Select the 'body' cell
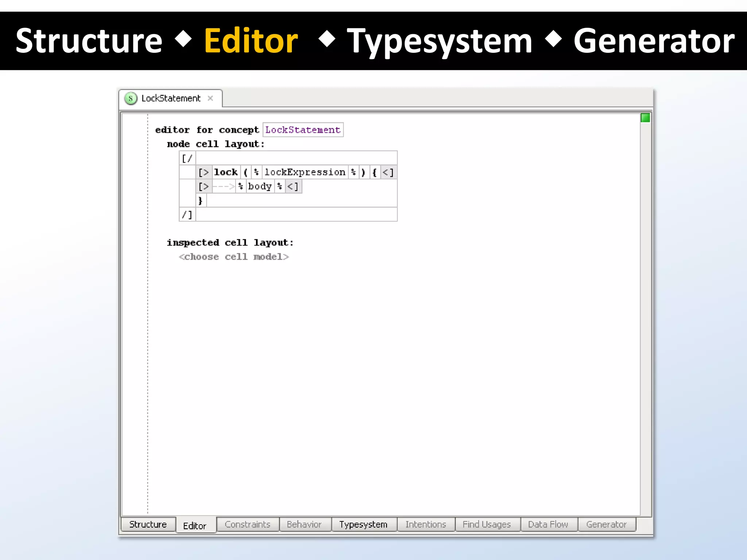Image resolution: width=747 pixels, height=560 pixels. [x=260, y=186]
